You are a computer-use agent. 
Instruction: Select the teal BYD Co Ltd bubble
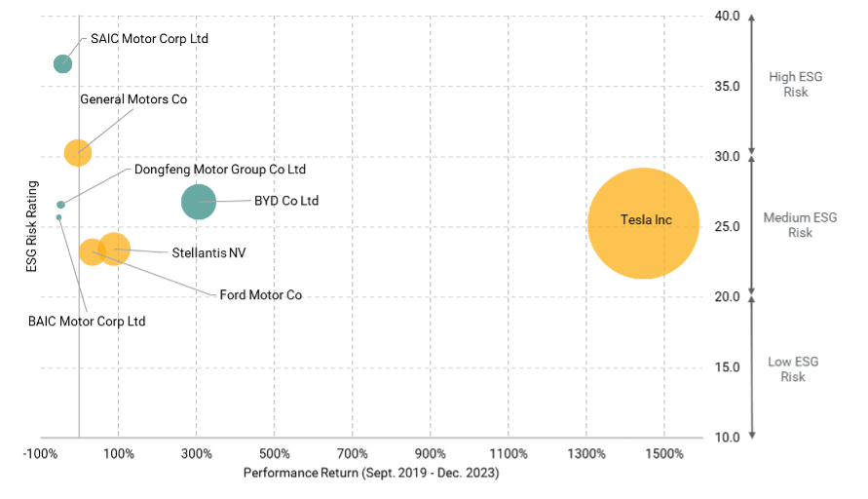(199, 203)
